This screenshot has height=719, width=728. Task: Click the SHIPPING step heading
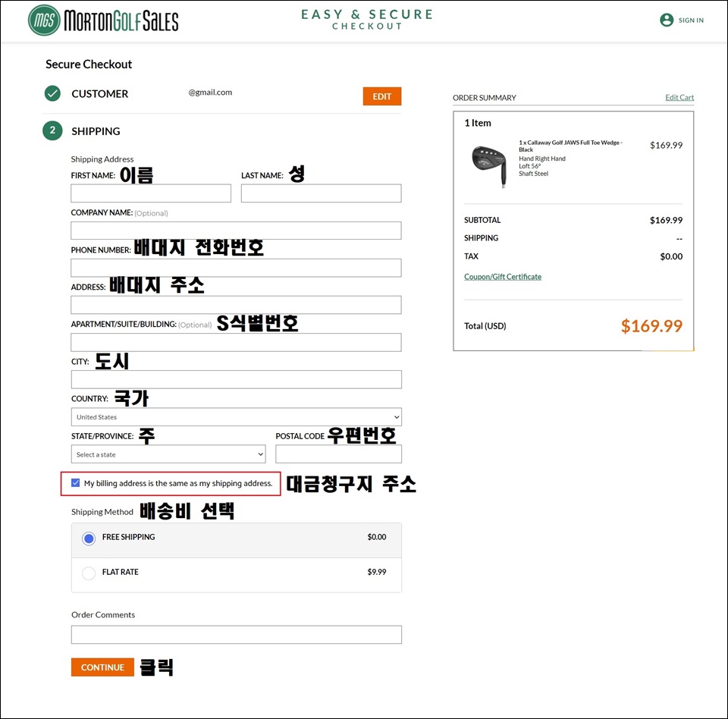96,131
